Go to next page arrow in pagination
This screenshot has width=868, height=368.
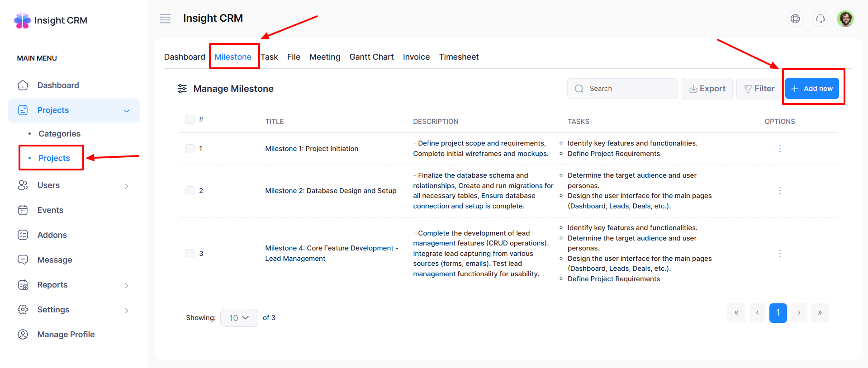pos(799,313)
